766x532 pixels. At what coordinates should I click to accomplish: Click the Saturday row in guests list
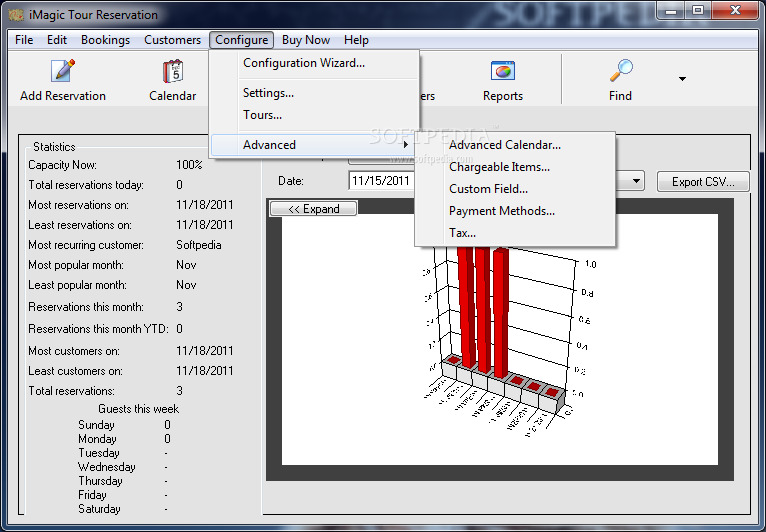[124, 509]
